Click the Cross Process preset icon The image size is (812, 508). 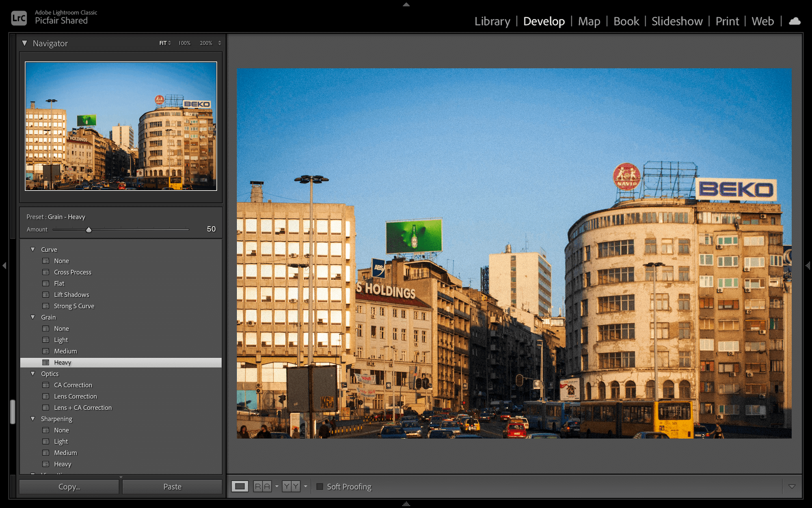[46, 272]
